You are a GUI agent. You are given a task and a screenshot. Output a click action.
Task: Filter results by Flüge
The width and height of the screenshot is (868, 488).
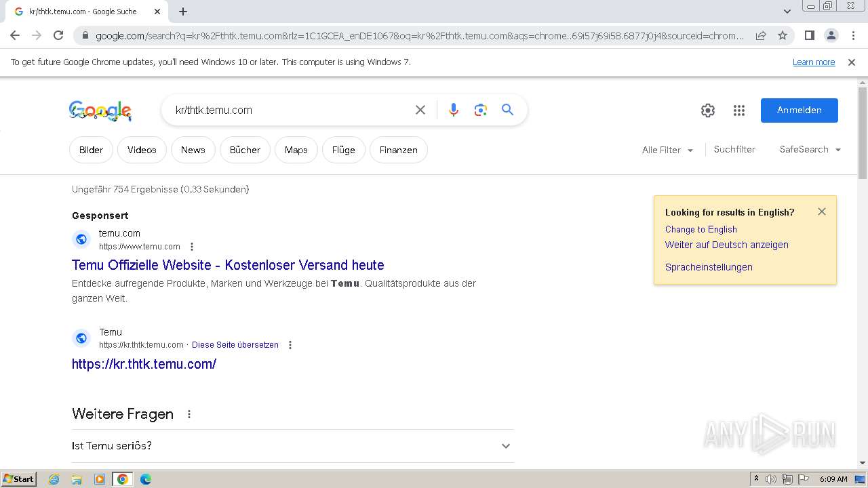click(343, 150)
